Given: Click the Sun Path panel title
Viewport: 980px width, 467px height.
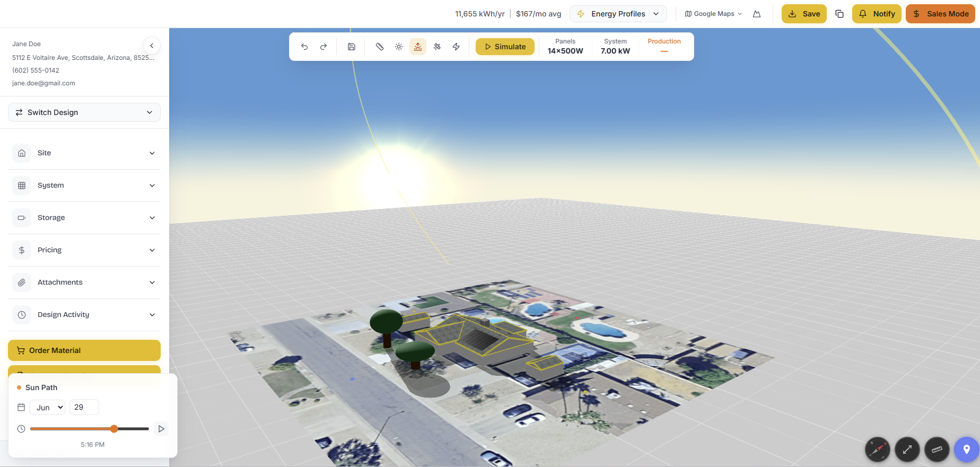Looking at the screenshot, I should click(x=41, y=387).
